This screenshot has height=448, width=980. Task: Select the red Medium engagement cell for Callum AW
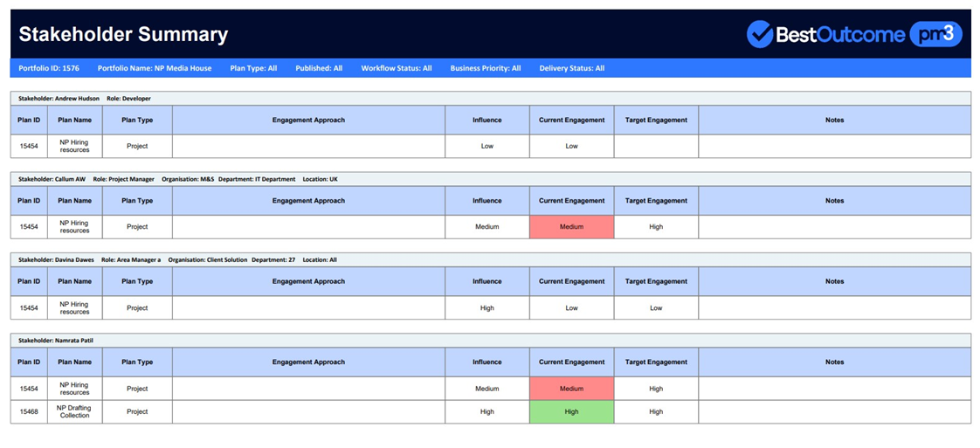click(571, 227)
